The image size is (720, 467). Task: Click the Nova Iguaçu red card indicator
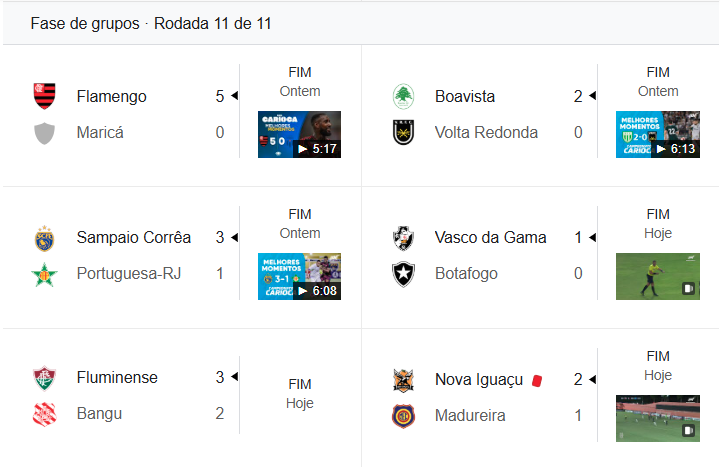pyautogui.click(x=537, y=380)
